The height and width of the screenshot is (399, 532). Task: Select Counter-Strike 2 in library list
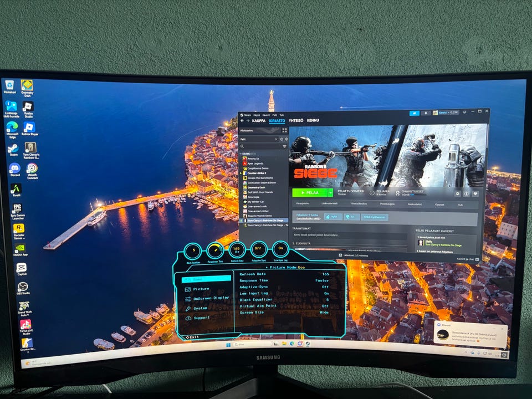point(257,173)
